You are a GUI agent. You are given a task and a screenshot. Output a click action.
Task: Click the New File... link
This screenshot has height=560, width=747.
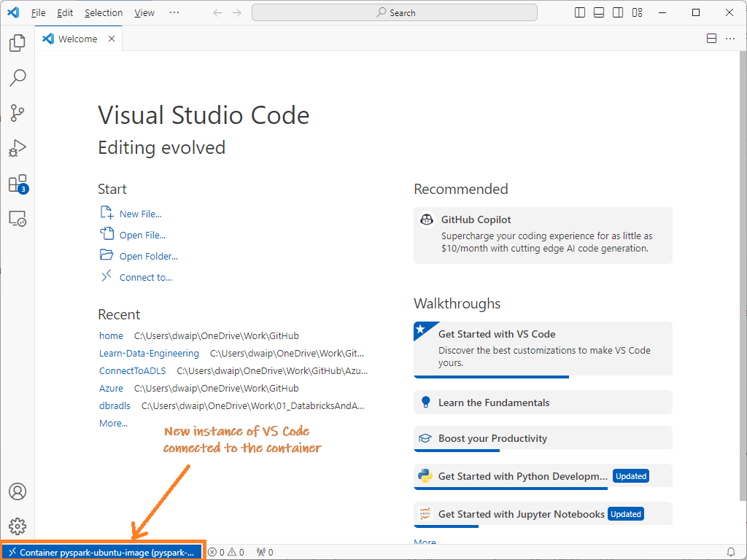tap(140, 214)
